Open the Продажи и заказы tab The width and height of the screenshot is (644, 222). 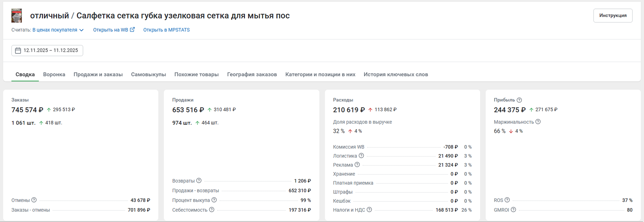tap(98, 74)
